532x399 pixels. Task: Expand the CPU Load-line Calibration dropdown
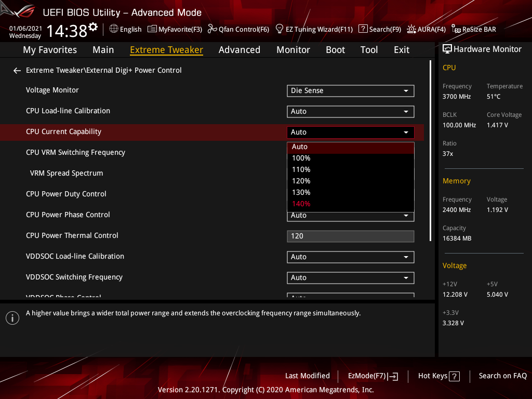click(x=351, y=112)
